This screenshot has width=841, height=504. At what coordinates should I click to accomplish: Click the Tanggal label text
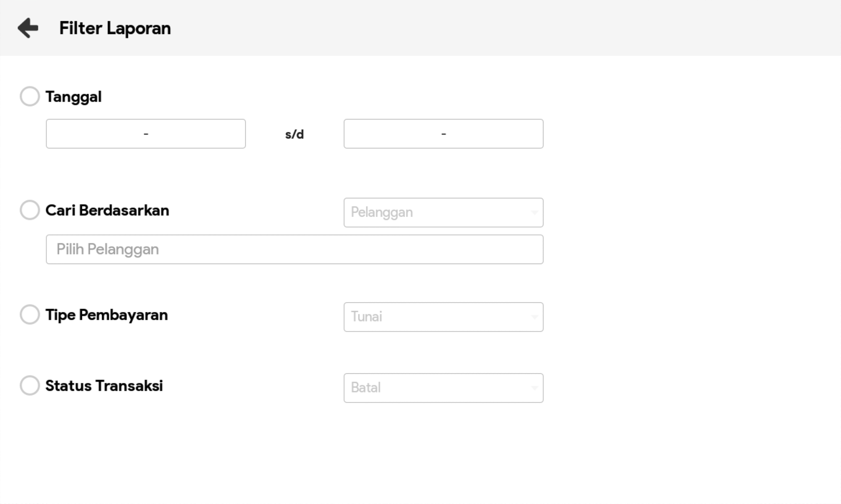pos(74,97)
